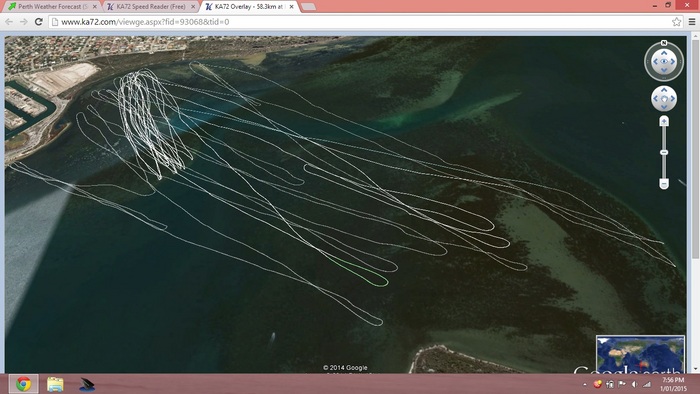Click the world overview map thumbnail
Screen dimensions: 700x394
(640, 354)
